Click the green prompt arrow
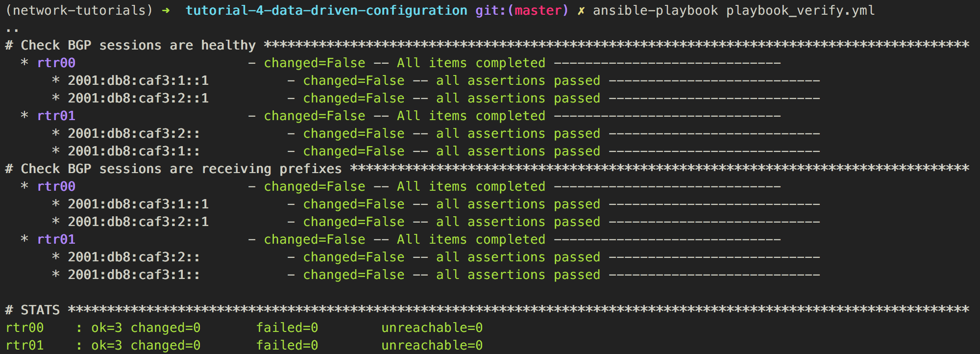The image size is (980, 354). (166, 11)
